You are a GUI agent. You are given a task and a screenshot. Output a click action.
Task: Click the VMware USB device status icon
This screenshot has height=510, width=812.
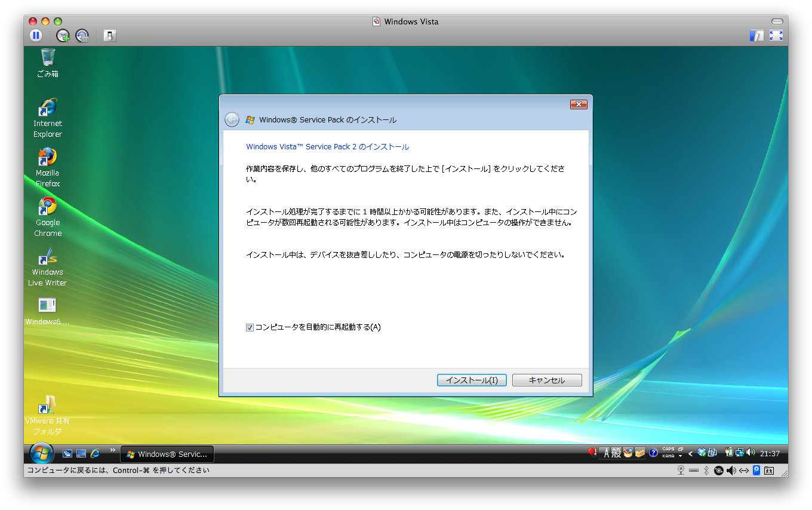(694, 471)
